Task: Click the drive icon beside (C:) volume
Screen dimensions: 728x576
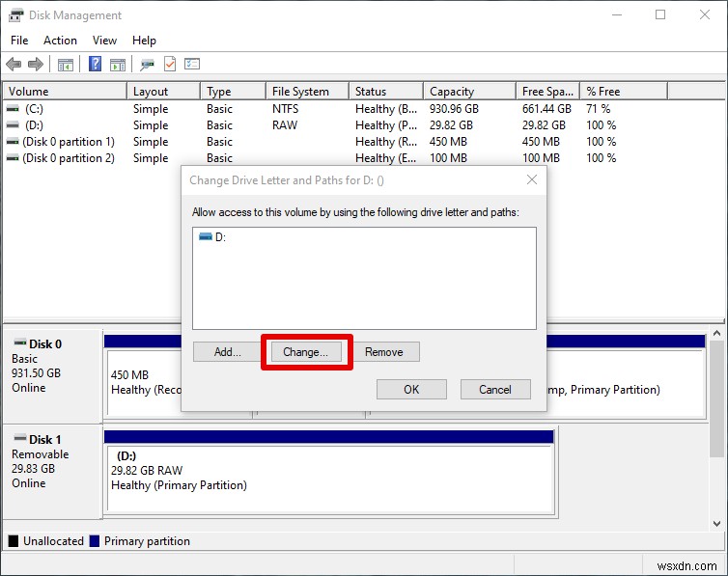Action: [13, 108]
